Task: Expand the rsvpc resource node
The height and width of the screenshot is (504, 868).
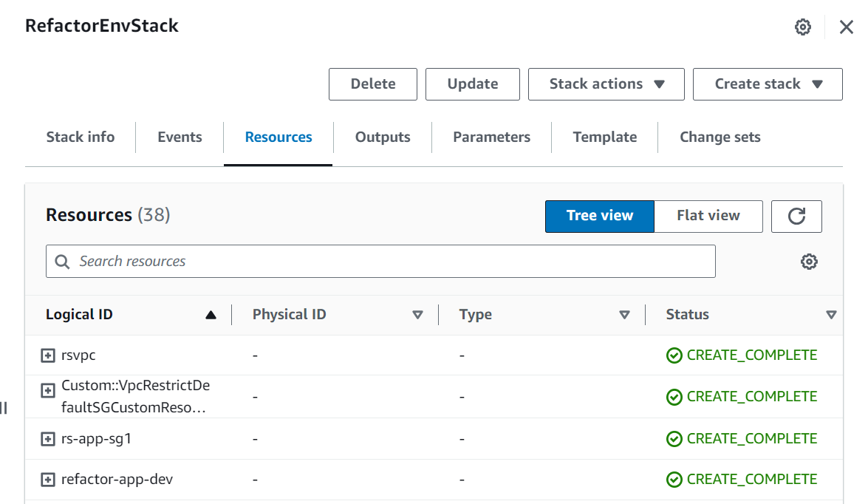Action: click(47, 355)
